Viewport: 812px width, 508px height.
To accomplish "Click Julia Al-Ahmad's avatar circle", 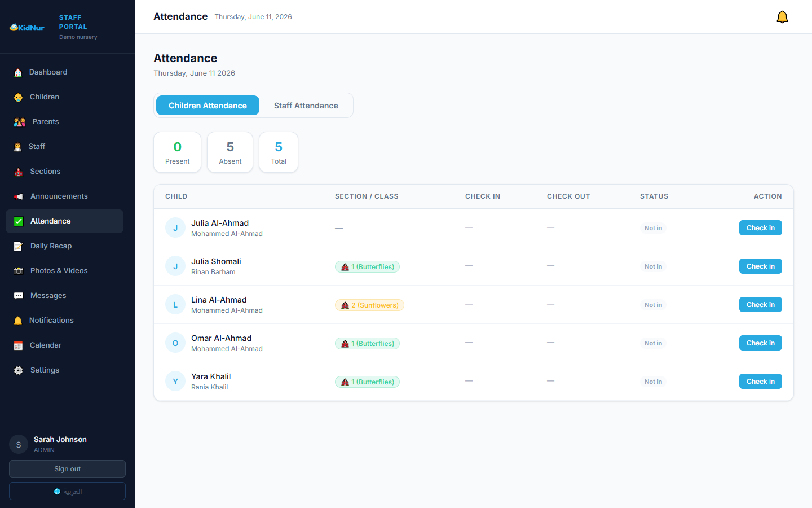I will (175, 228).
